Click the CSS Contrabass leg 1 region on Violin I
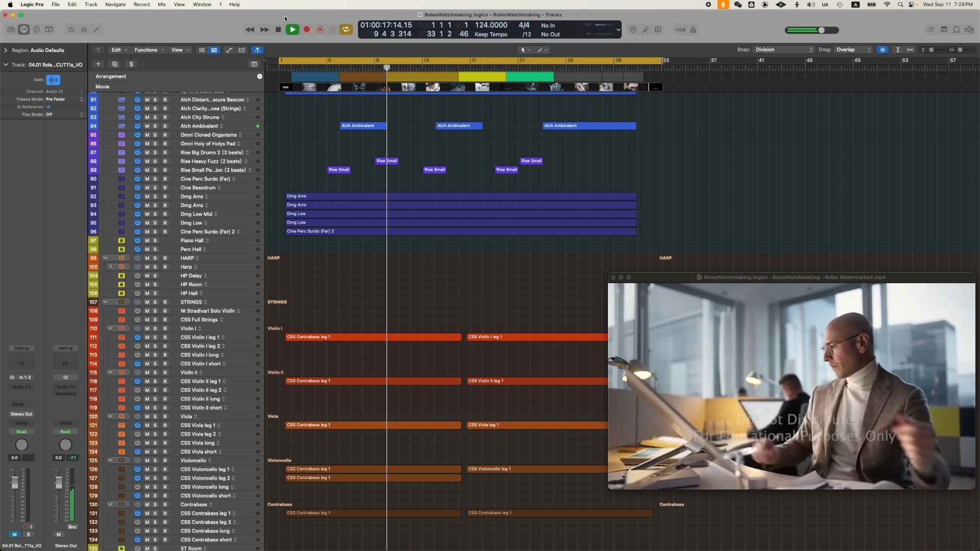Screen dimensions: 980x551 [374, 336]
